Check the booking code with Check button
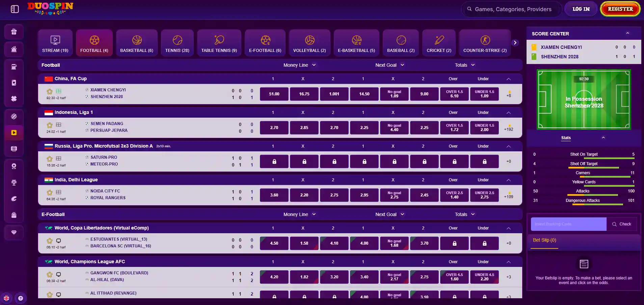This screenshot has width=644, height=305. click(622, 224)
